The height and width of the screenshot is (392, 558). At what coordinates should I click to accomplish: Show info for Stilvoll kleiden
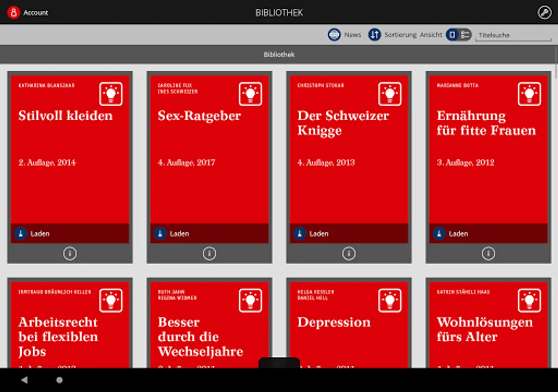tap(70, 253)
